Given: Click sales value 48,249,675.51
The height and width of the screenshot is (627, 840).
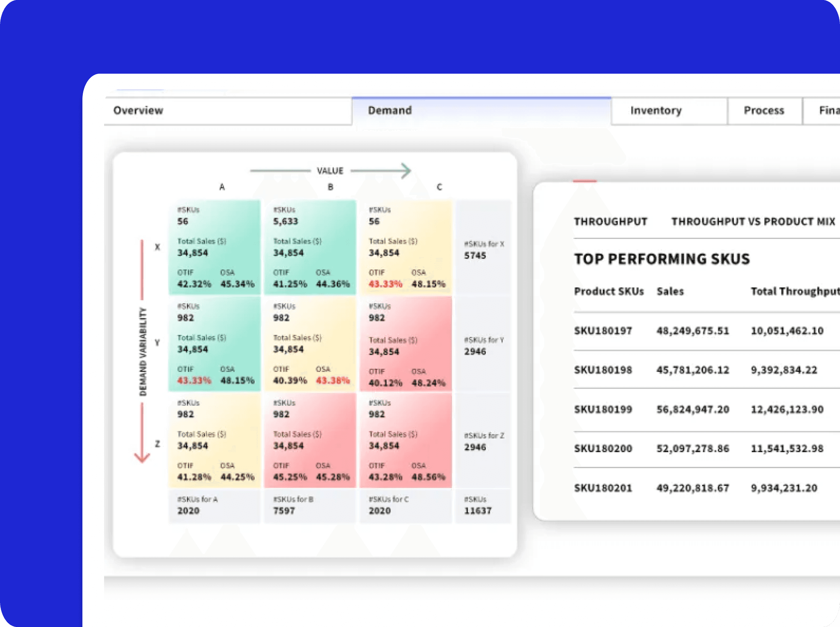Looking at the screenshot, I should pyautogui.click(x=693, y=331).
